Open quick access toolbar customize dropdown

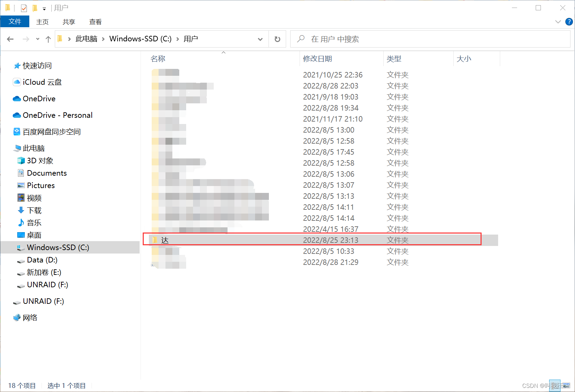click(44, 9)
